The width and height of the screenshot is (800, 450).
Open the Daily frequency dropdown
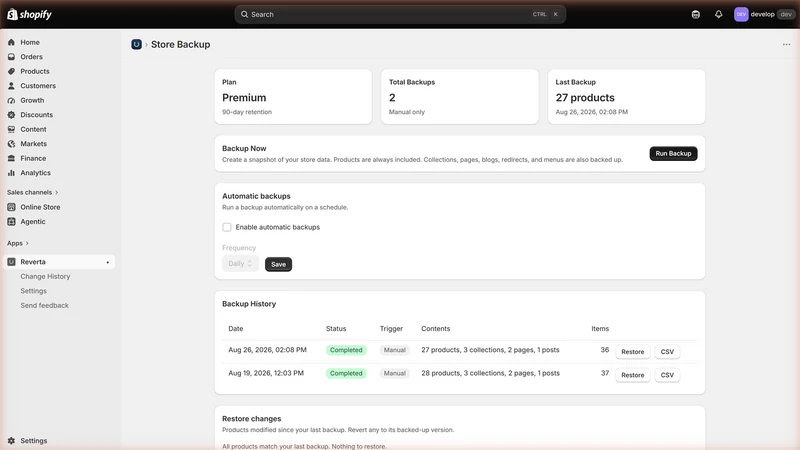pos(240,264)
